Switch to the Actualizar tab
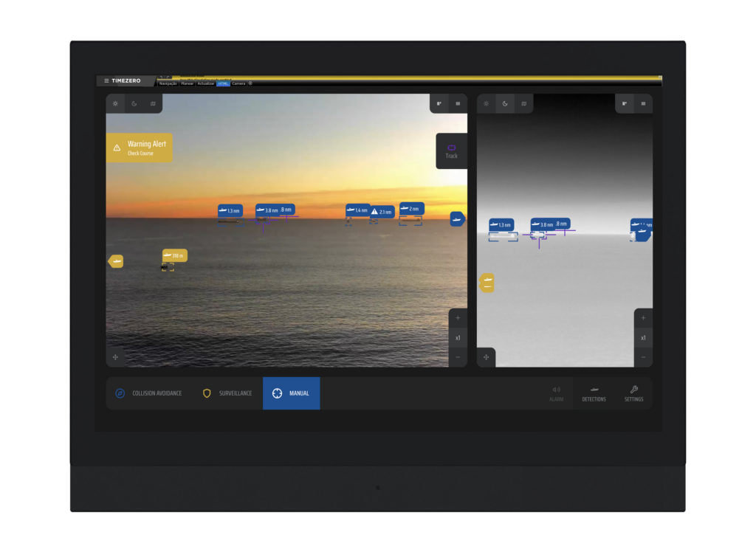Viewport: 756px width, 552px height. (206, 84)
